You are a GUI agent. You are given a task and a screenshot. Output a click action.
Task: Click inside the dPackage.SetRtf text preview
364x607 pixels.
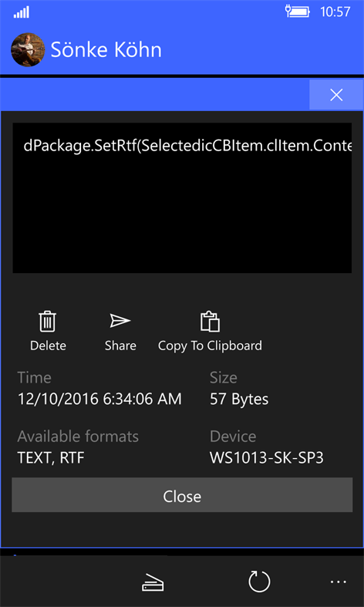point(182,197)
